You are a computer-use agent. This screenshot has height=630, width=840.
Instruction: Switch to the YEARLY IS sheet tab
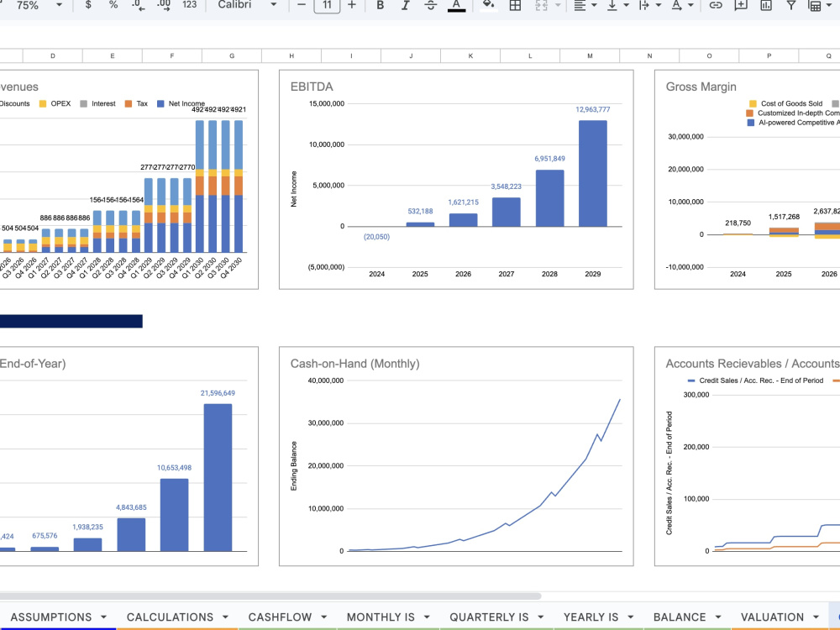pos(591,617)
